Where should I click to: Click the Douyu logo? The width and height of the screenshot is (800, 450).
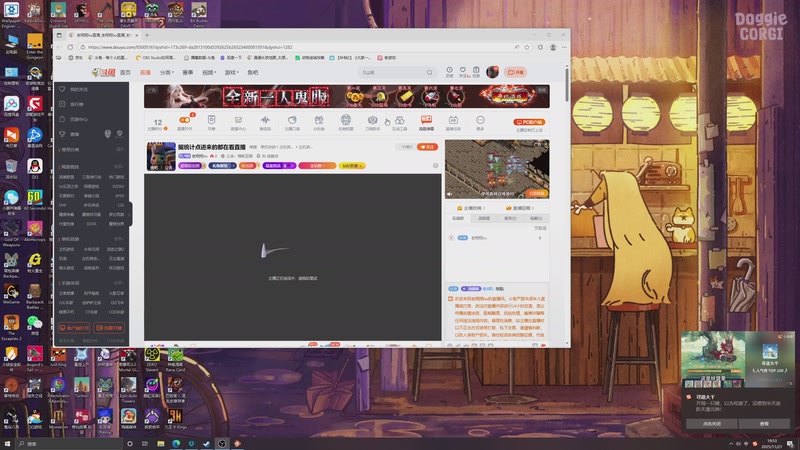104,72
